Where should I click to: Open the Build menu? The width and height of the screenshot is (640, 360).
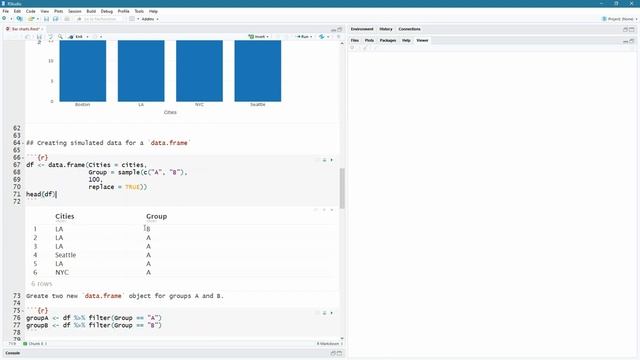91,11
